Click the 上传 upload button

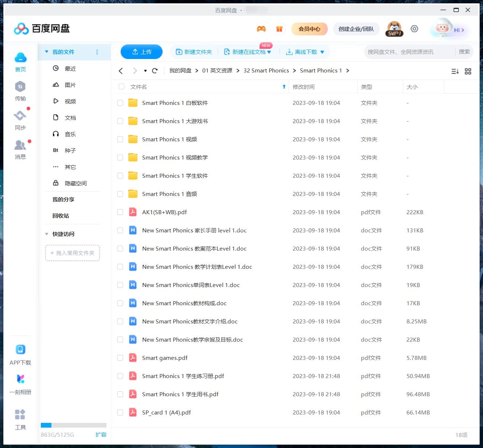(x=141, y=52)
